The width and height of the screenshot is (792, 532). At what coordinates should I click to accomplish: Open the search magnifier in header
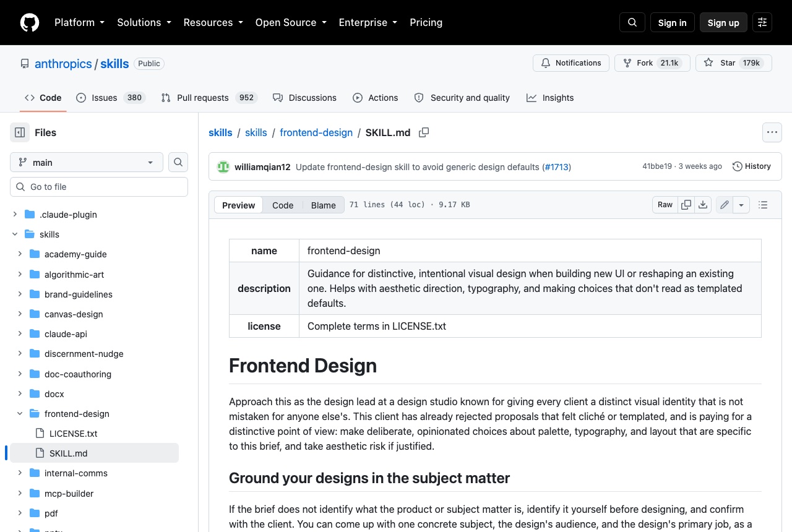[632, 22]
